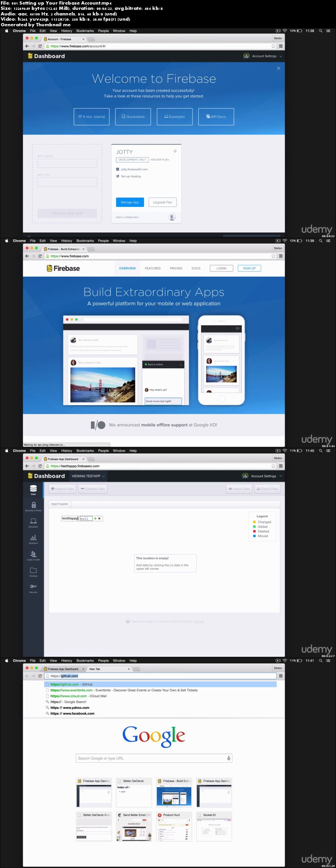Click the collaborator avatar on the JOTTY card
This screenshot has width=336, height=868.
click(172, 217)
